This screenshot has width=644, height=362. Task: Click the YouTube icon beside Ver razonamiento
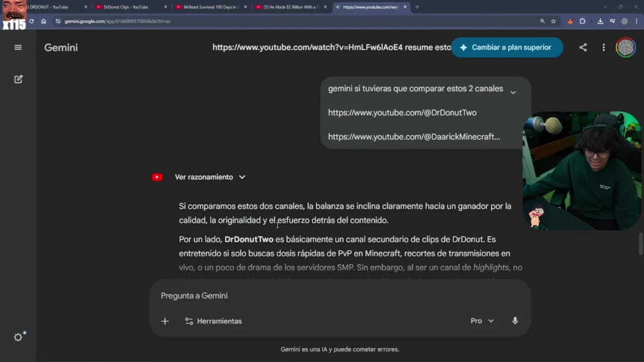(x=157, y=177)
